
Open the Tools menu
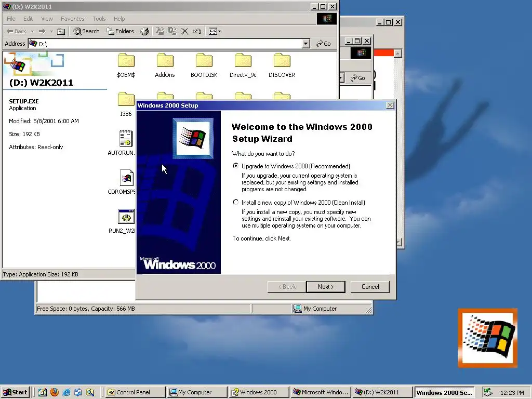pyautogui.click(x=99, y=19)
